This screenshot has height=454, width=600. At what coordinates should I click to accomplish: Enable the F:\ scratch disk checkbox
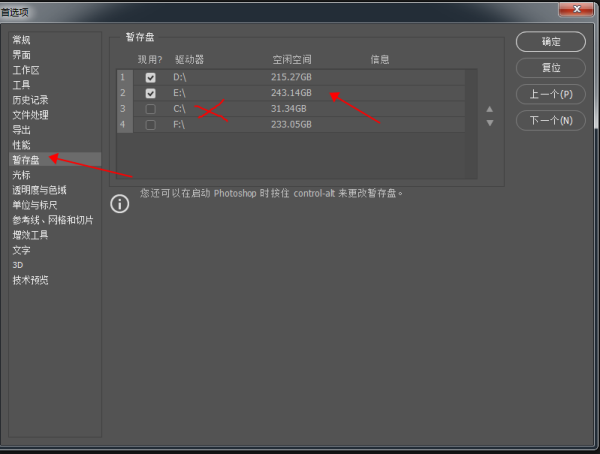(150, 125)
